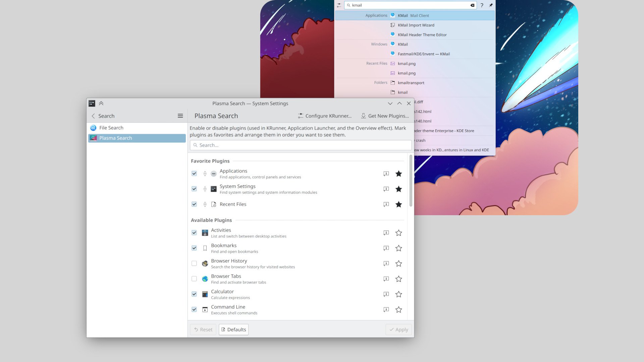Image resolution: width=644 pixels, height=362 pixels.
Task: Open KMail Import Wizard result
Action: (415, 25)
